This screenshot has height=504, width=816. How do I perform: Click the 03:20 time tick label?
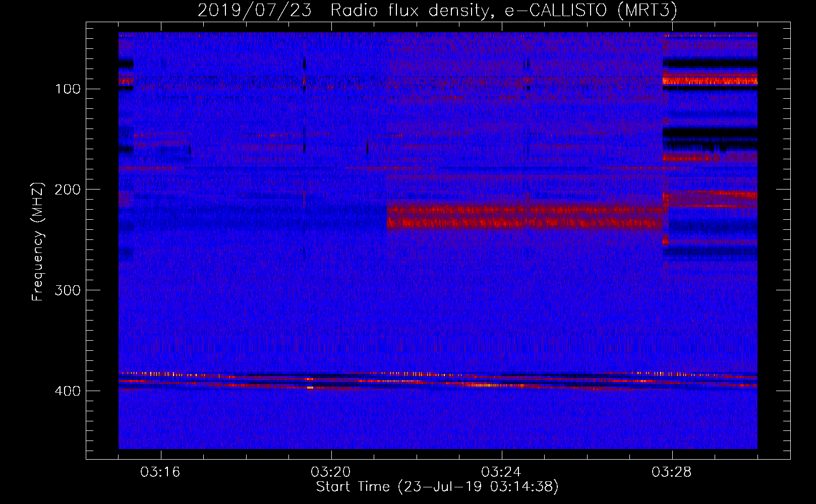331,472
